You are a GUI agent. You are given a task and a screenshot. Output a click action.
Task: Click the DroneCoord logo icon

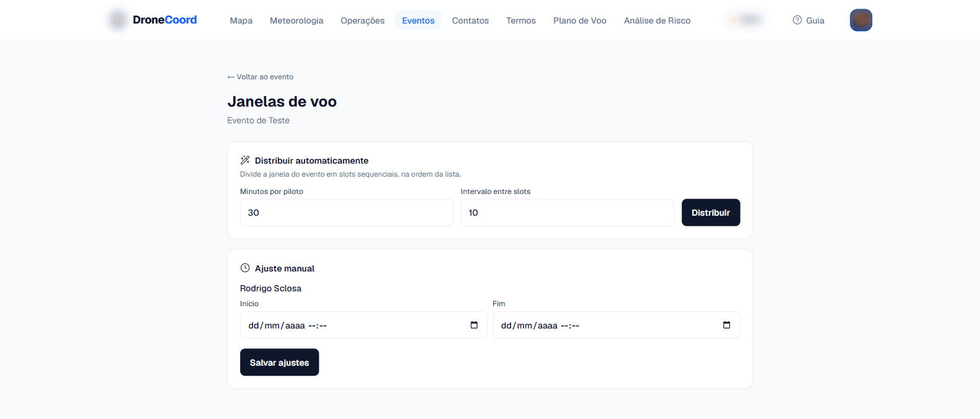[x=117, y=20]
